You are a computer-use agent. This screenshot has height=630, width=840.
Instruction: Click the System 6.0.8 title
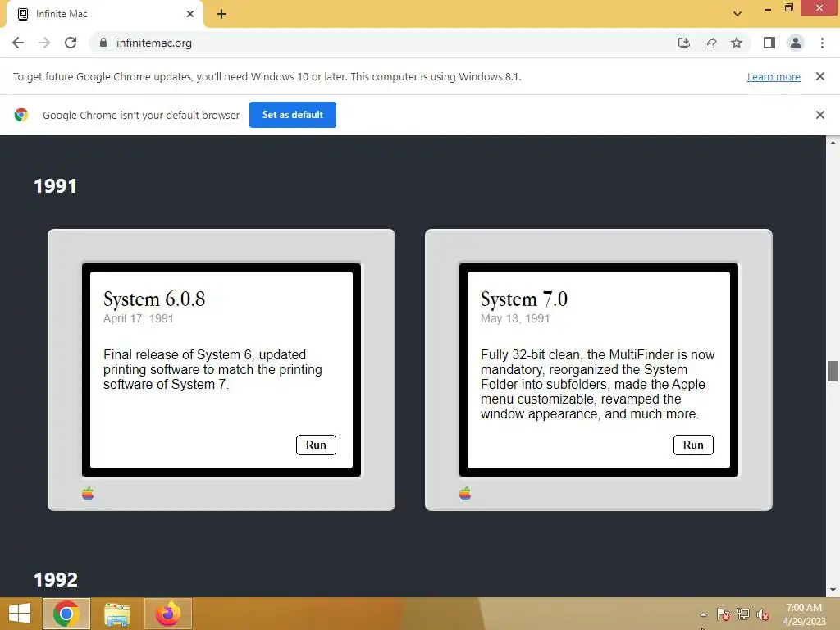(x=154, y=299)
